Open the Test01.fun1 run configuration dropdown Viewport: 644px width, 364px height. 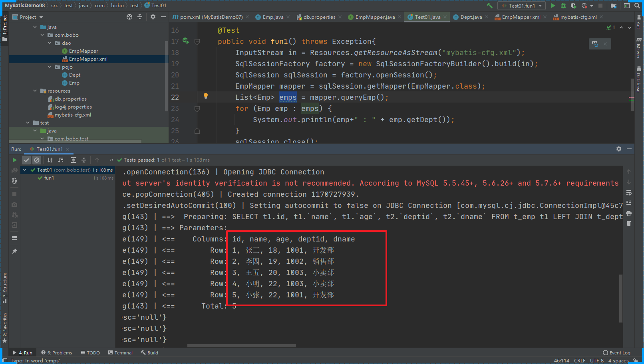[521, 6]
